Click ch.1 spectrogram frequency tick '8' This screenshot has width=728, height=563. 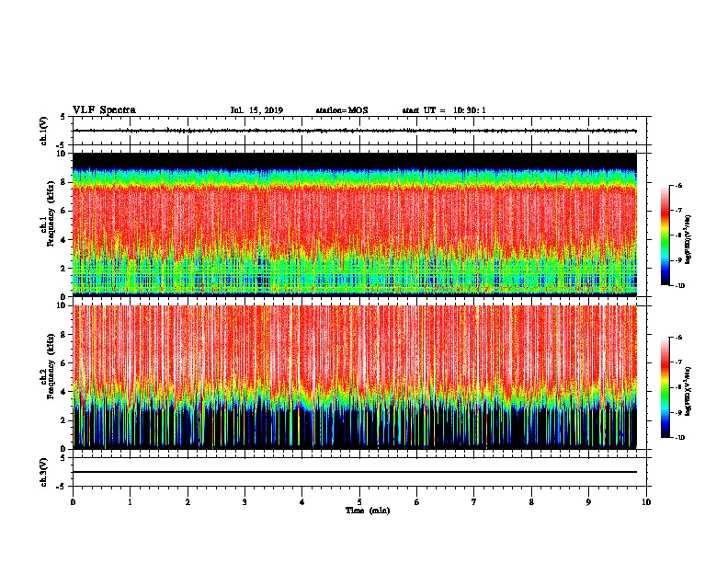[x=64, y=182]
